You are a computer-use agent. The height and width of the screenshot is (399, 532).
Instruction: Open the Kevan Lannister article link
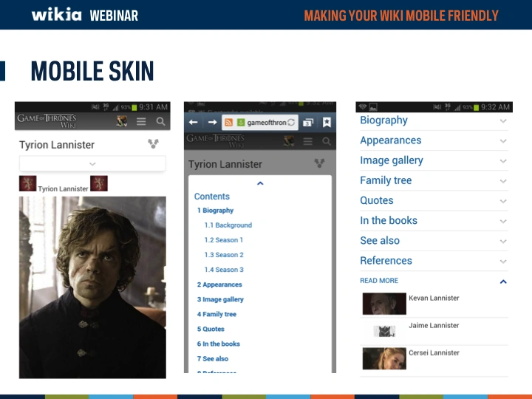pyautogui.click(x=434, y=299)
